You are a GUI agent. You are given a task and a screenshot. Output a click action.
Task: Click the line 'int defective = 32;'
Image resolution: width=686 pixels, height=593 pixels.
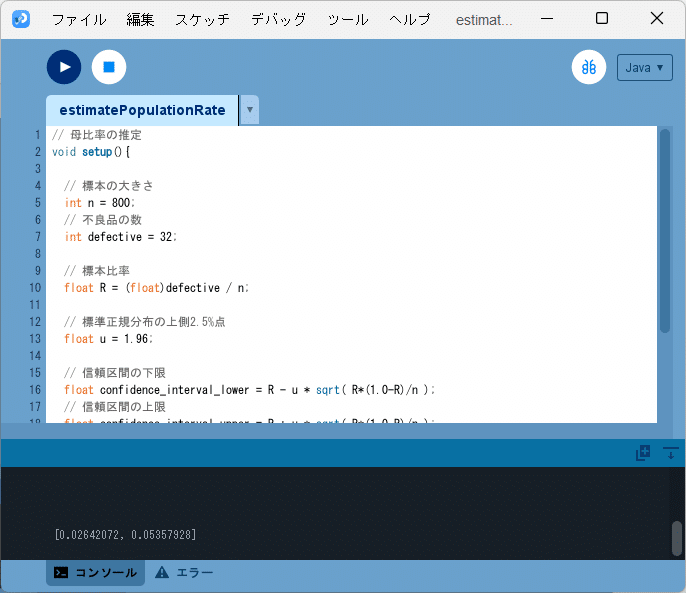coord(121,237)
